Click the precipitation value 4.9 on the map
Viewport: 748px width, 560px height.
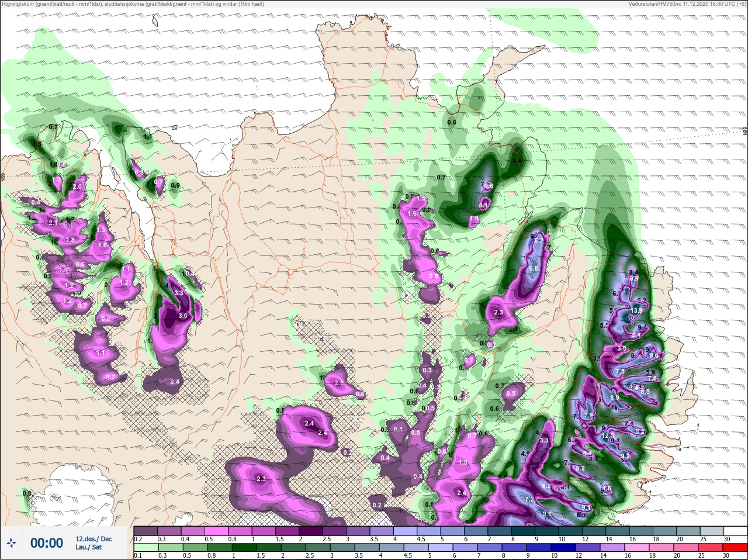pos(525,454)
